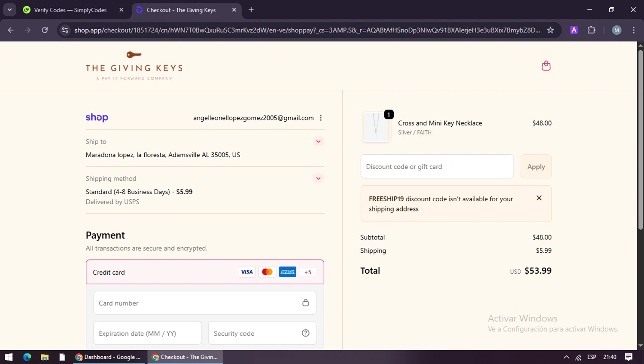The height and width of the screenshot is (364, 644).
Task: Bookmark this page with the star icon
Action: (x=550, y=30)
